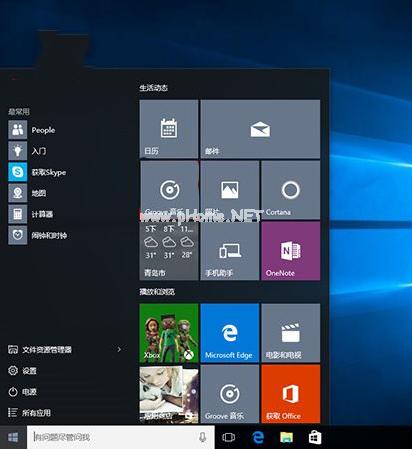
Task: Open the Store from the taskbar
Action: (x=315, y=437)
